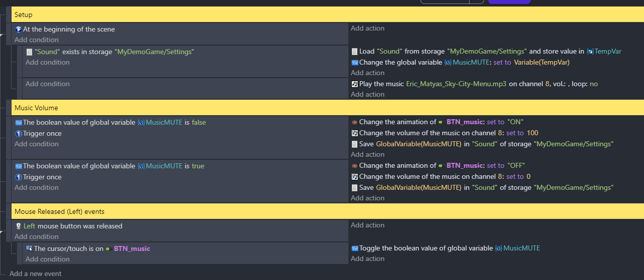Click the {x} icon beside MusicMUTE in the 'is true' condition
Image resolution: width=644 pixels, height=280 pixels.
pos(141,166)
